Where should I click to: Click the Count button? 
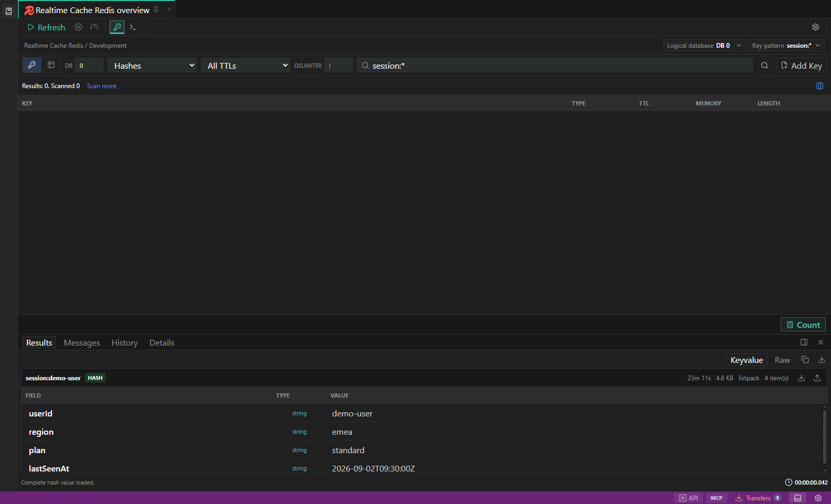(803, 325)
